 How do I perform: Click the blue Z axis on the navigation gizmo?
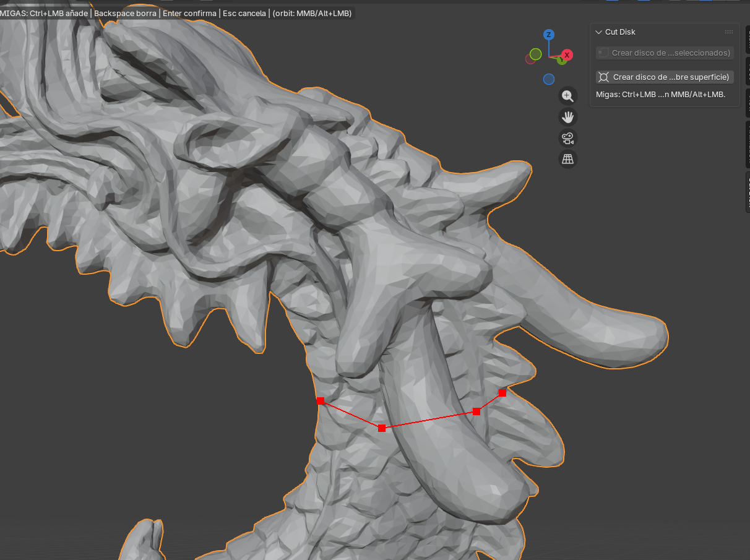click(x=548, y=35)
